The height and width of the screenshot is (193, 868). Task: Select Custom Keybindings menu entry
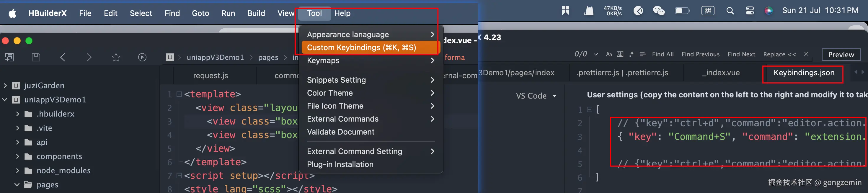[361, 48]
